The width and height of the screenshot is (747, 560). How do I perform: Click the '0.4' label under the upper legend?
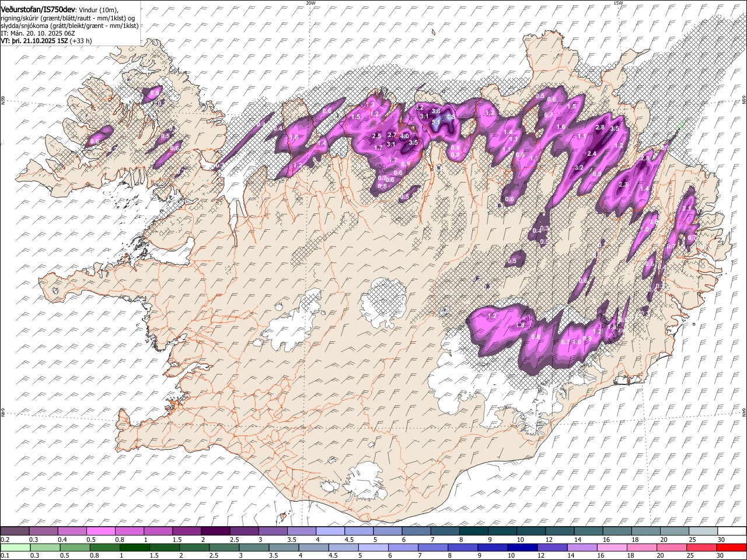(62, 540)
